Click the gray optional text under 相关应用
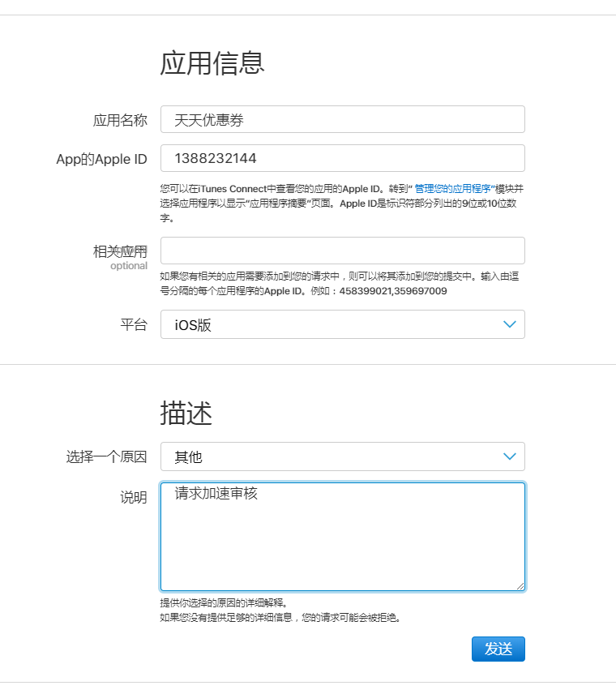616x690 pixels. (129, 266)
